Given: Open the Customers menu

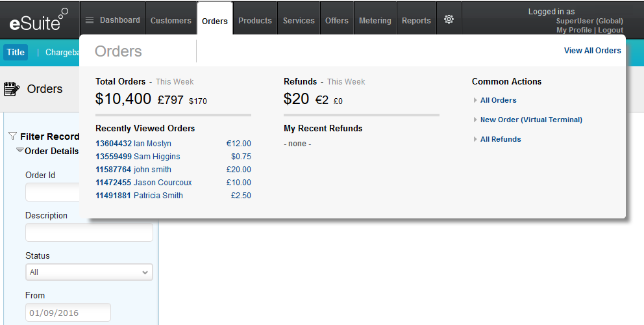Looking at the screenshot, I should [x=171, y=20].
